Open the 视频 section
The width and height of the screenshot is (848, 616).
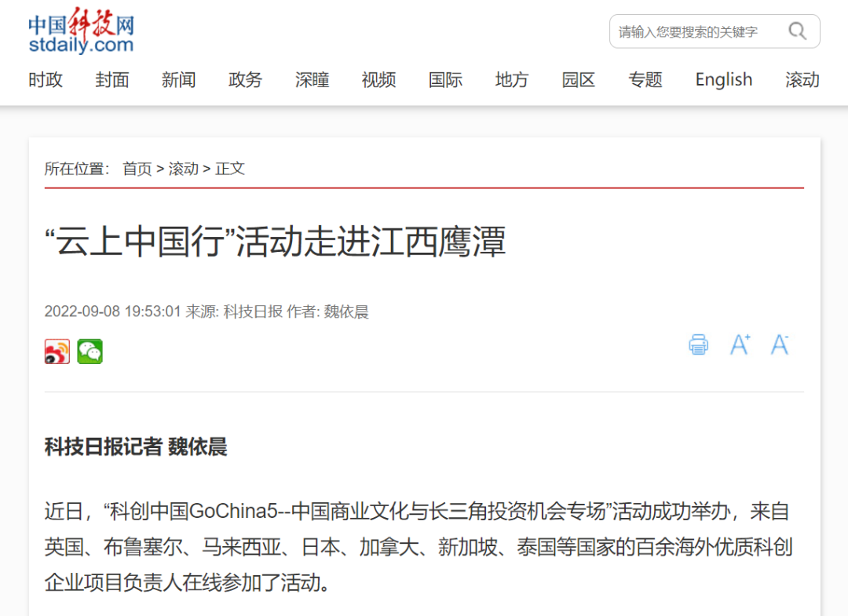point(378,80)
